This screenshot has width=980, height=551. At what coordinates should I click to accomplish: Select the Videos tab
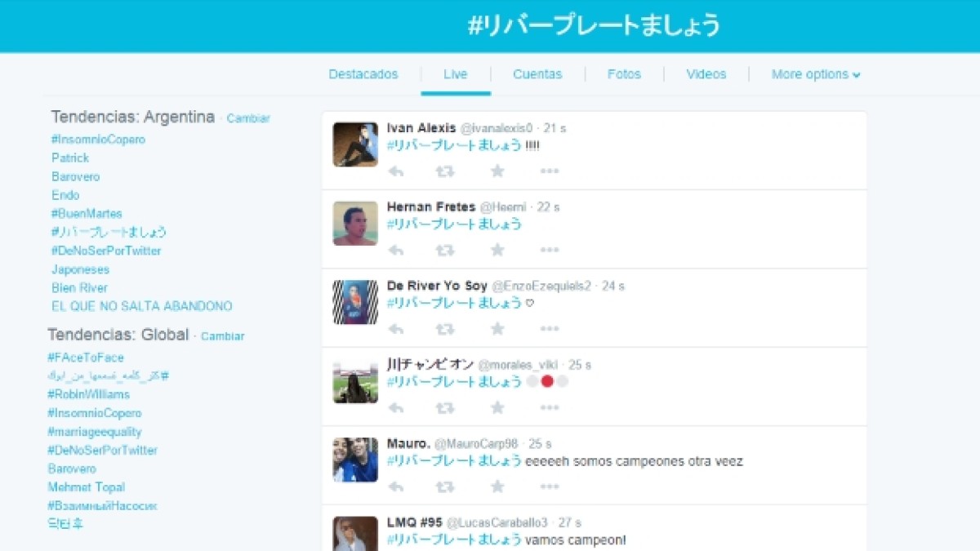[x=706, y=74]
